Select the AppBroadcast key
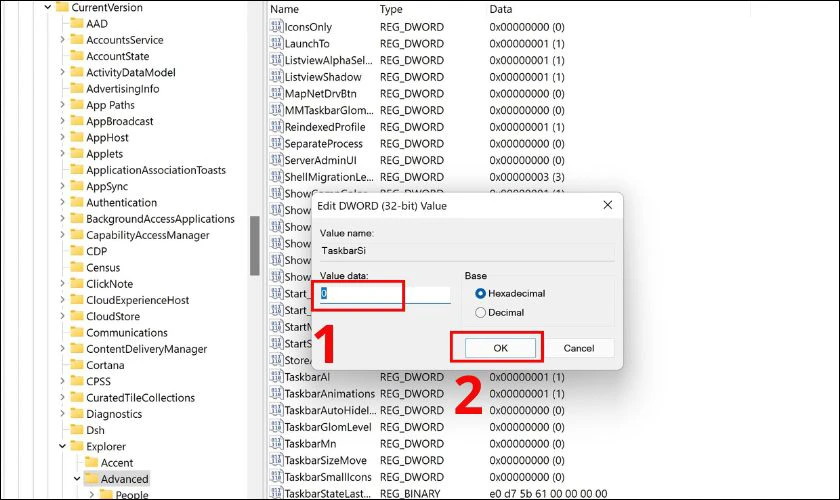 pos(119,121)
